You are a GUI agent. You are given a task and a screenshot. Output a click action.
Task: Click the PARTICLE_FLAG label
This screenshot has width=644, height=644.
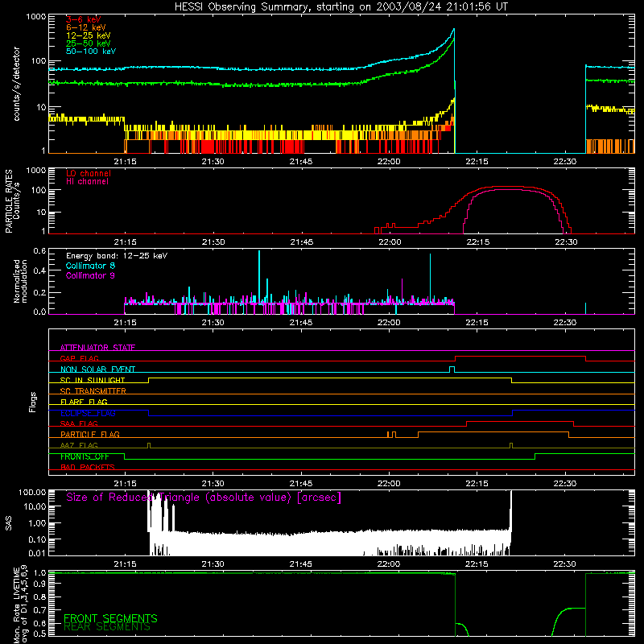[x=90, y=434]
